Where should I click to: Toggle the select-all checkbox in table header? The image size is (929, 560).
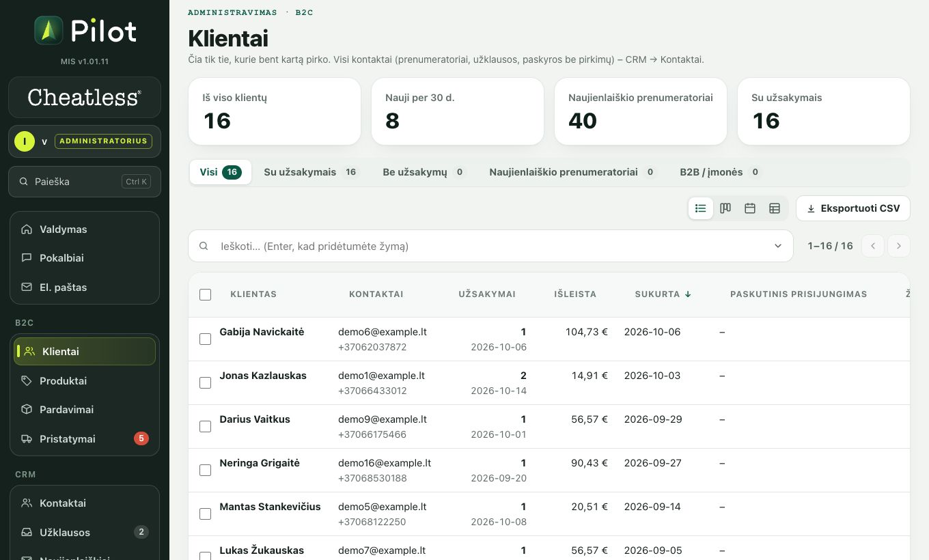205,295
